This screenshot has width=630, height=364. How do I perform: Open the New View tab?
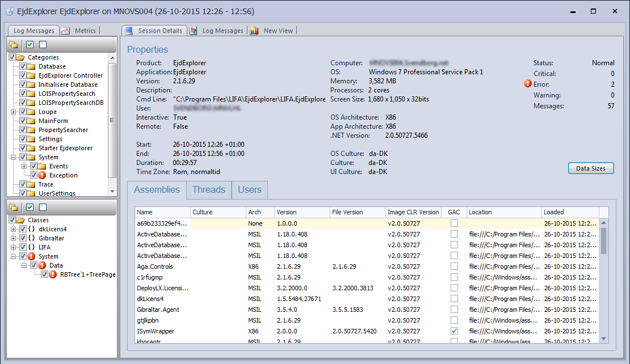278,31
